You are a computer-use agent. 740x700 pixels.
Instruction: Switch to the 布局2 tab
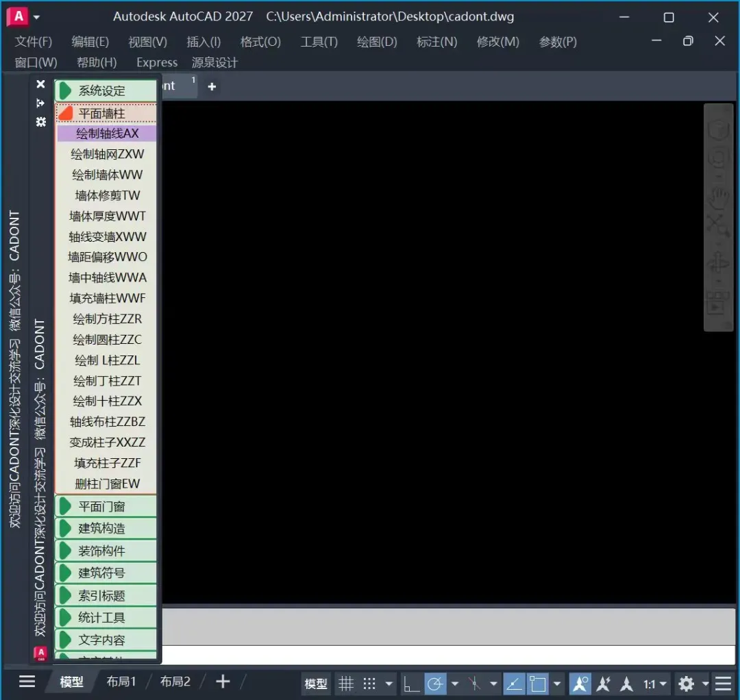[175, 682]
